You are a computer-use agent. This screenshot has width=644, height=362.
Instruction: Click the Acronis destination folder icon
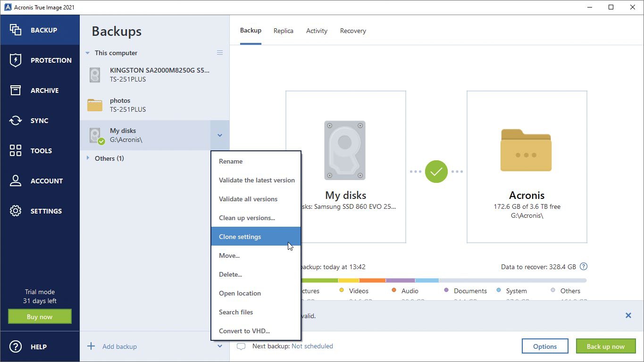[x=526, y=150]
